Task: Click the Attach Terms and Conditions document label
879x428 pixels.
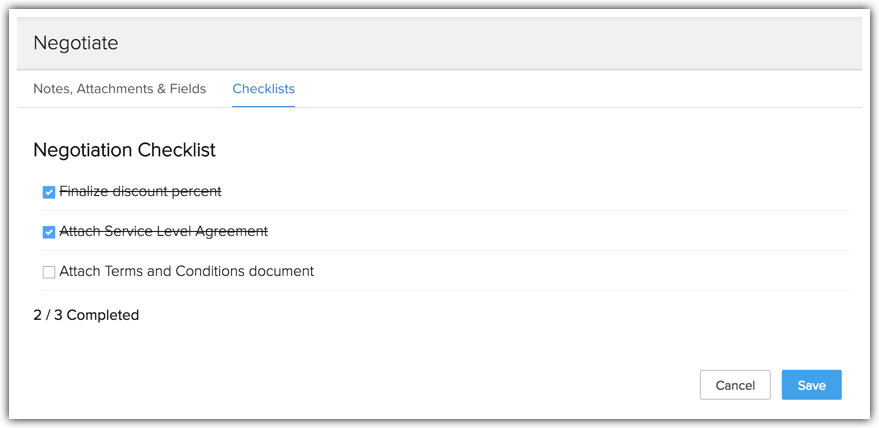Action: click(186, 271)
